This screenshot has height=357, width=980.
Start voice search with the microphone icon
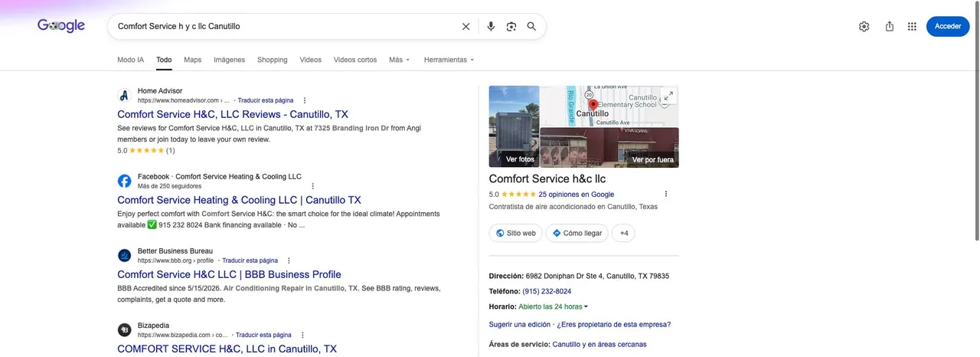pyautogui.click(x=491, y=26)
